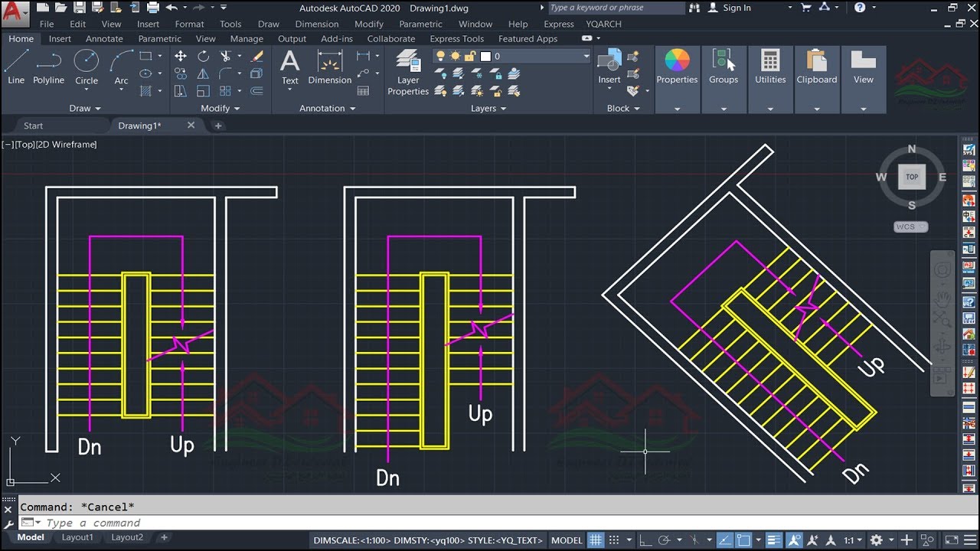
Task: Click the MODEL space status button
Action: 567,540
